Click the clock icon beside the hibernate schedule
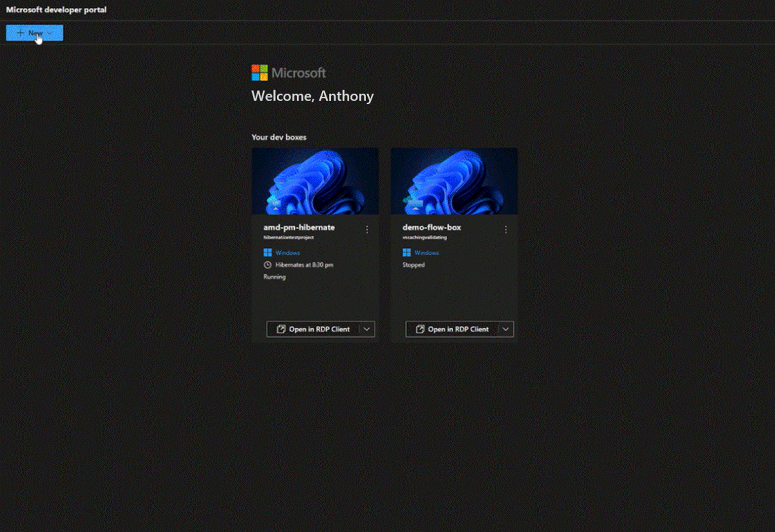 click(x=267, y=265)
